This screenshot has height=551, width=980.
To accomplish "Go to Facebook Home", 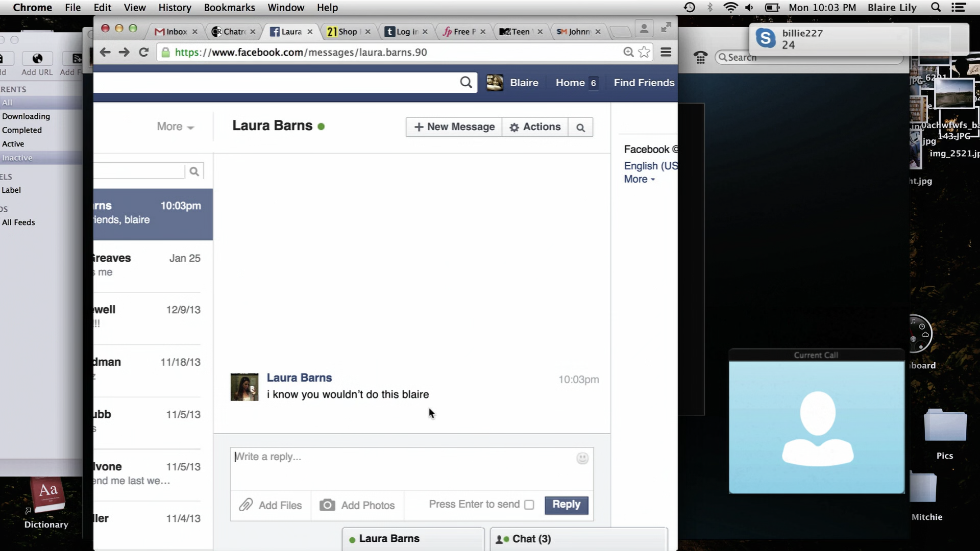I will pos(570,83).
